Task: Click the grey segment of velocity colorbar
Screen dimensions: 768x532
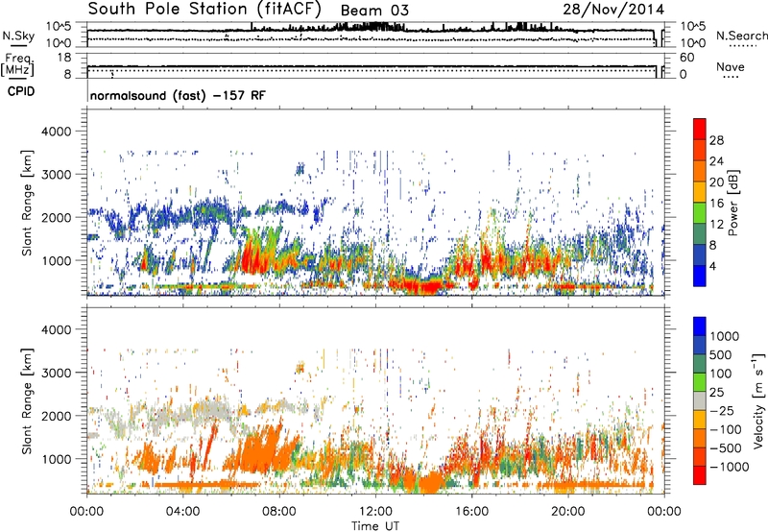Action: point(700,400)
